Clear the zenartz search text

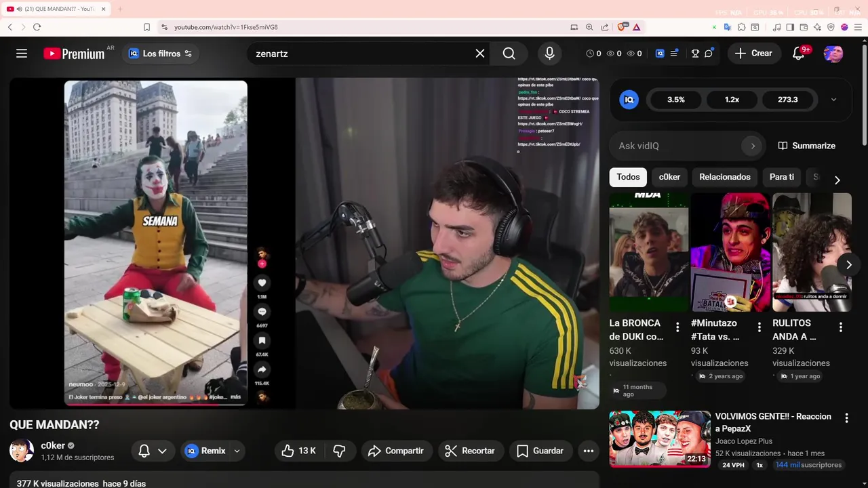(x=480, y=54)
